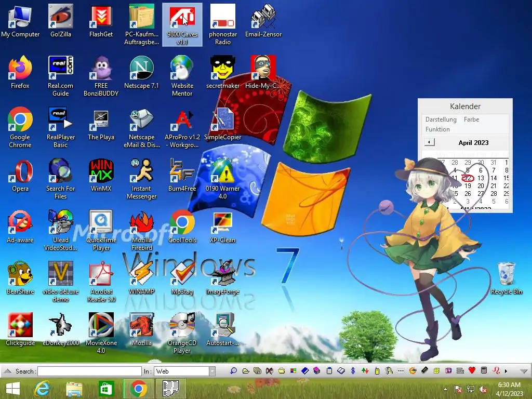Click the magnifier search icon in search toolbar
This screenshot has width=532, height=399.
tap(233, 371)
